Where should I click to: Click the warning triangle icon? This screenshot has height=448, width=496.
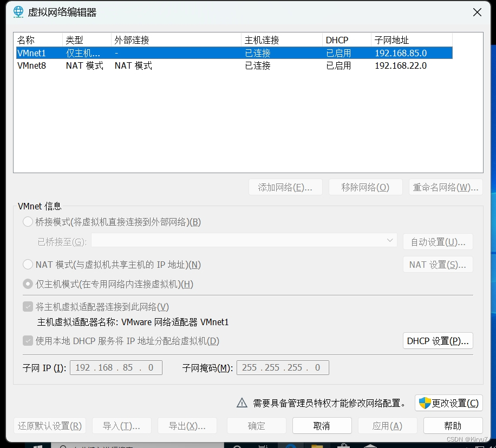tap(242, 403)
